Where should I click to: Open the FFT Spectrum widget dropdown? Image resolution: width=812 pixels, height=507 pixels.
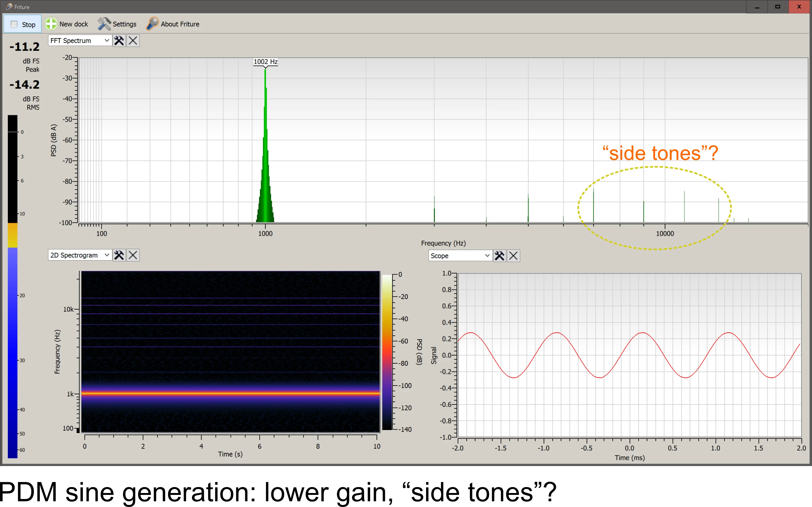click(80, 41)
